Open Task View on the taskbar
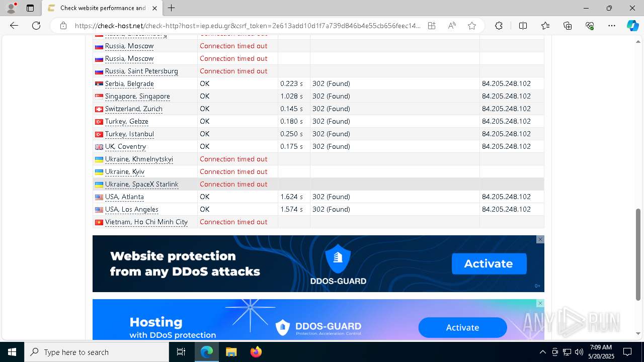The width and height of the screenshot is (644, 362). pos(181,352)
